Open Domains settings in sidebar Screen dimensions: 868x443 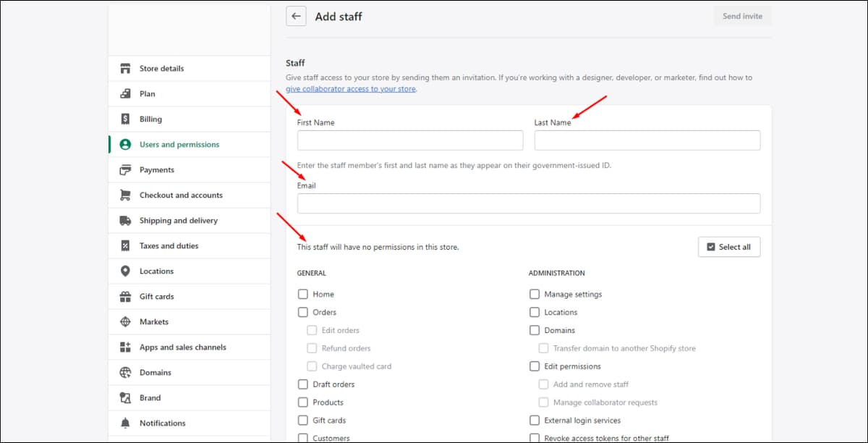click(x=189, y=373)
